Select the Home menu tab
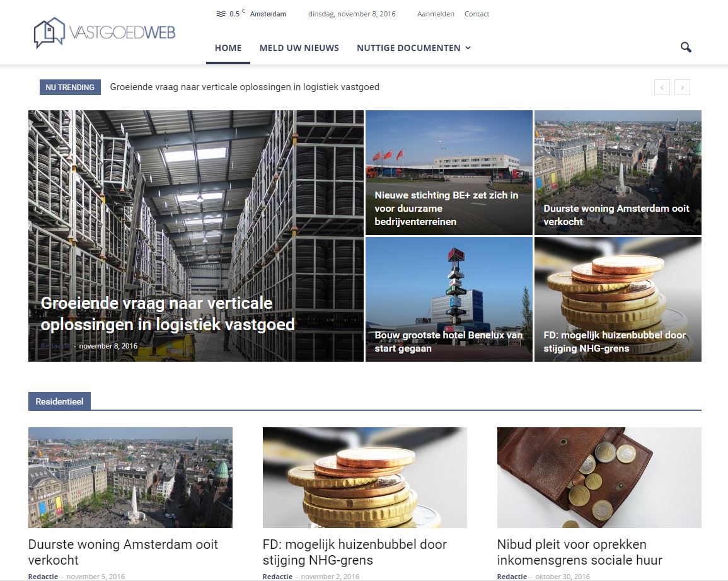Screen dimensions: 728x581 coord(228,48)
